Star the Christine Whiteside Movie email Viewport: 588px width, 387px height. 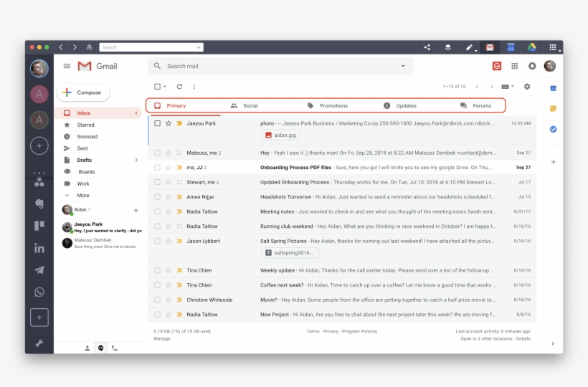coord(169,300)
